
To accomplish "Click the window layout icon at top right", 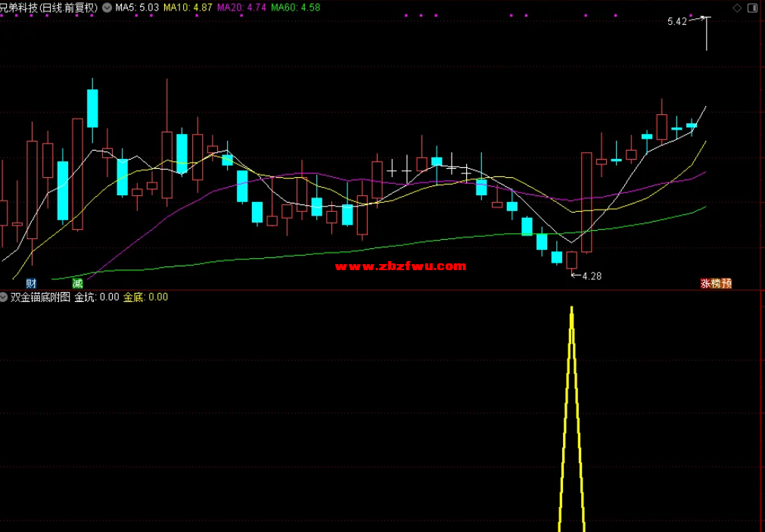I will coord(753,8).
